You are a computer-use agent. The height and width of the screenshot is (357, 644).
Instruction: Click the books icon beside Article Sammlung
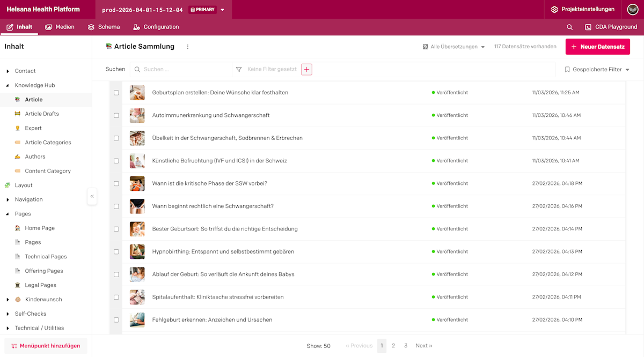point(109,46)
